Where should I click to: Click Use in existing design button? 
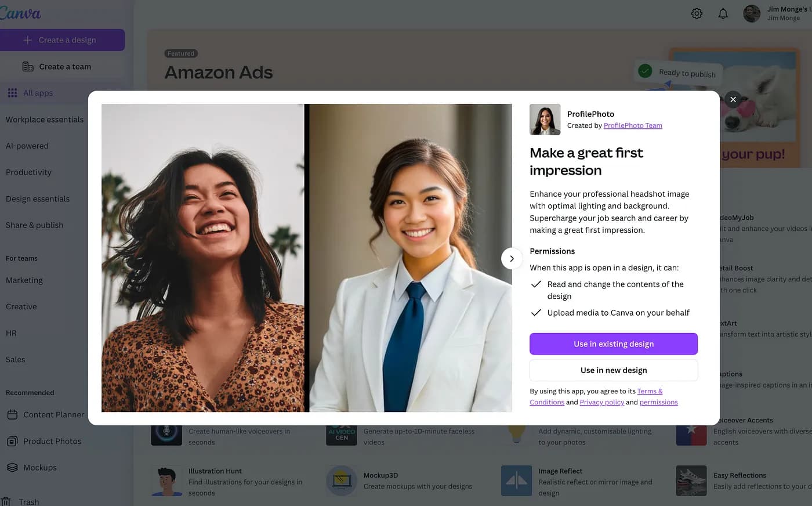point(613,344)
